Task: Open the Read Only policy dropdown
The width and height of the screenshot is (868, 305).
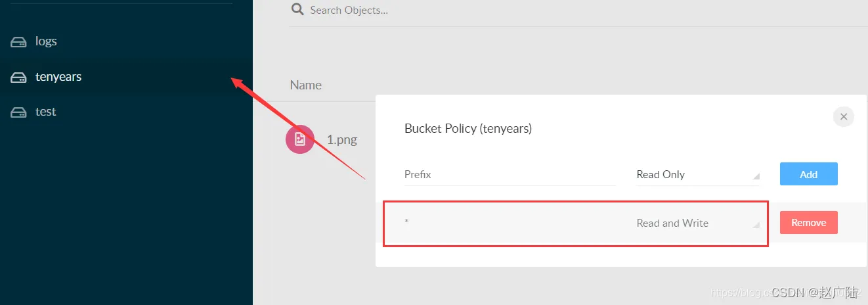Action: (x=697, y=174)
